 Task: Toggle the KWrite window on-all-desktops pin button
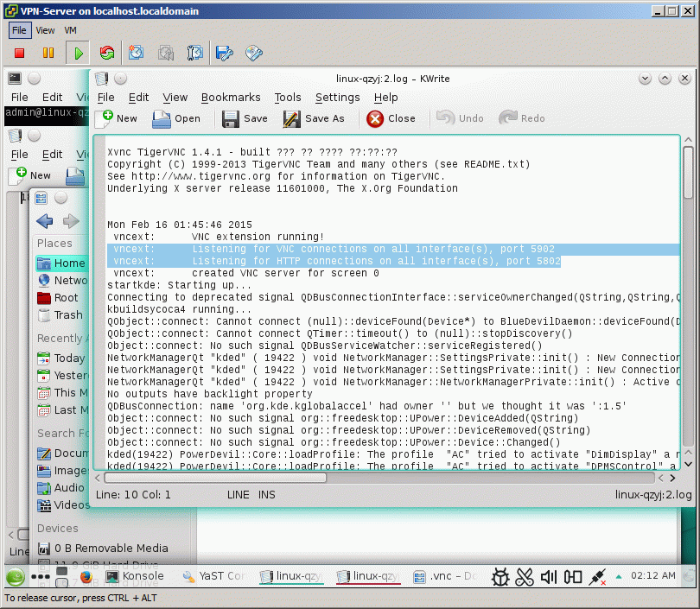point(120,79)
